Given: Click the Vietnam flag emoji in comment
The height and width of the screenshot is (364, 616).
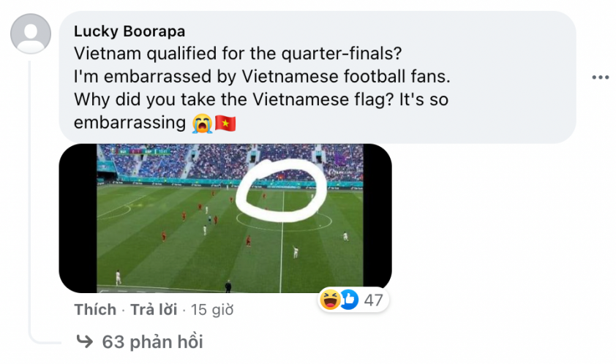Looking at the screenshot, I should [225, 124].
